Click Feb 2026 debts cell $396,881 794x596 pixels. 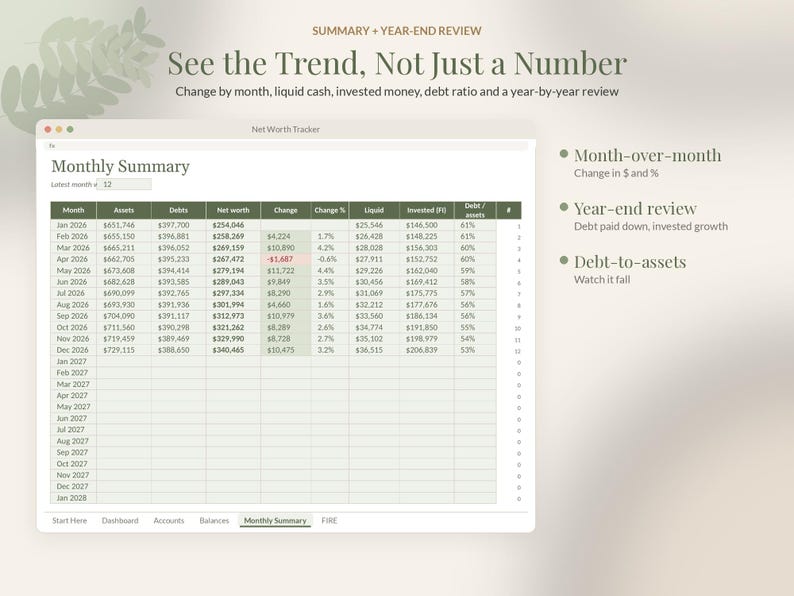(178, 236)
